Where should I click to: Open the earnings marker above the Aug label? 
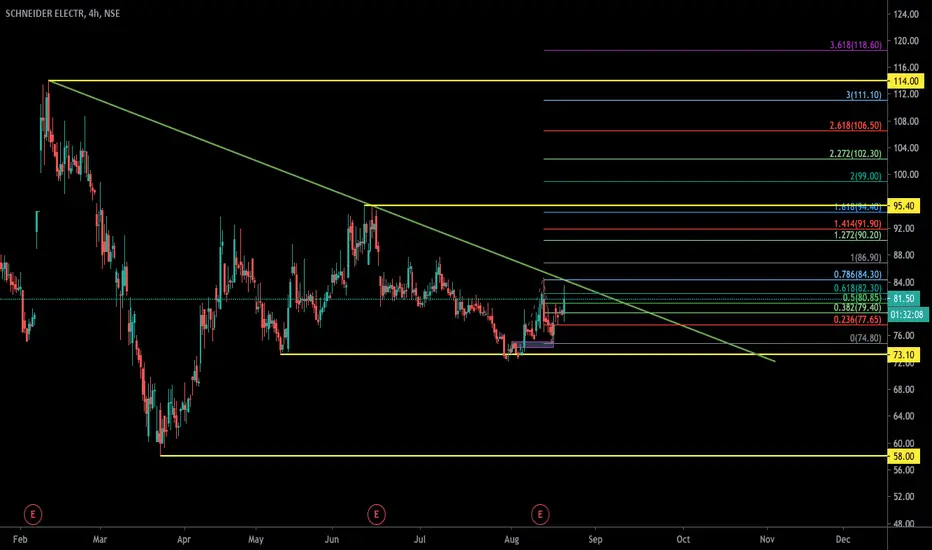point(540,514)
